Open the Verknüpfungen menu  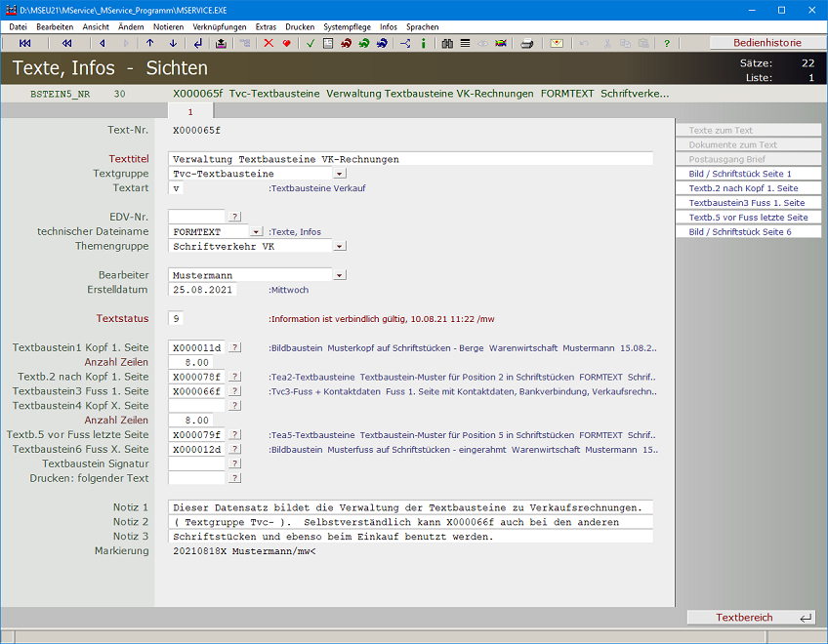click(220, 27)
